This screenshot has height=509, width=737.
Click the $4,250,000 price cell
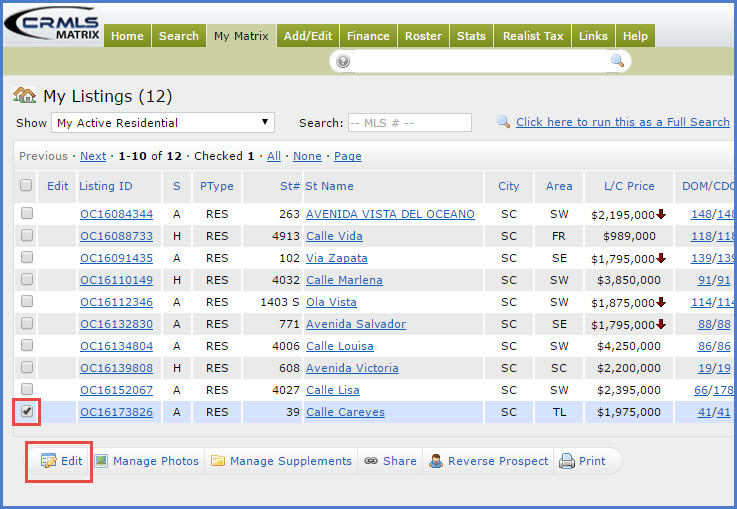[x=629, y=346]
